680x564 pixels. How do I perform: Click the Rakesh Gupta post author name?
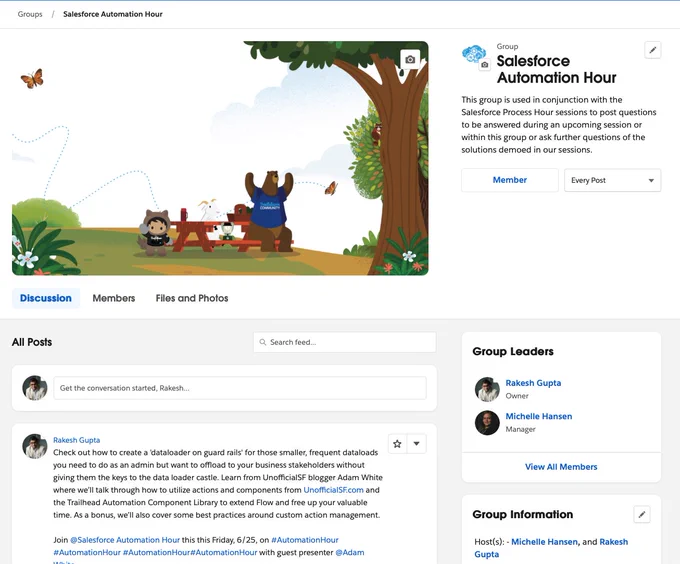pyautogui.click(x=76, y=440)
